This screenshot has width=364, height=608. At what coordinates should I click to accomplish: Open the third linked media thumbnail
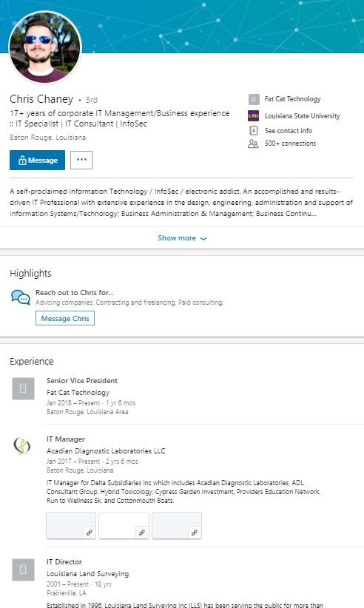(177, 525)
